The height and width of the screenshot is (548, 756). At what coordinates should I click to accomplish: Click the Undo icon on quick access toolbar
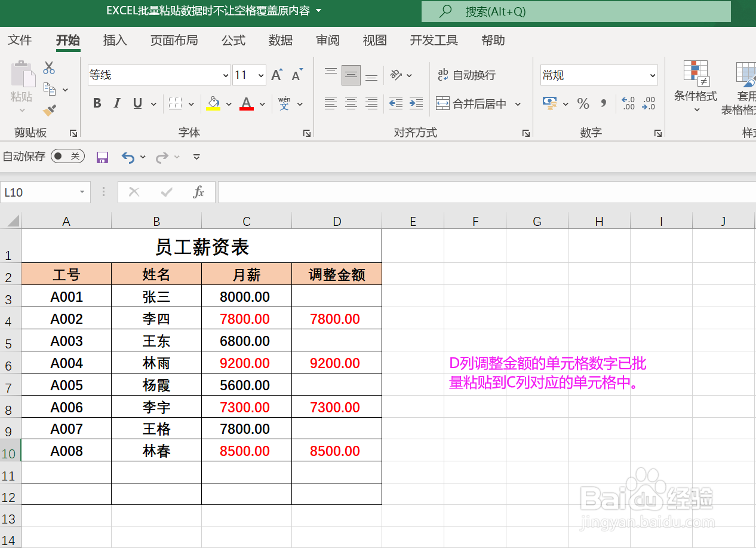(x=127, y=157)
